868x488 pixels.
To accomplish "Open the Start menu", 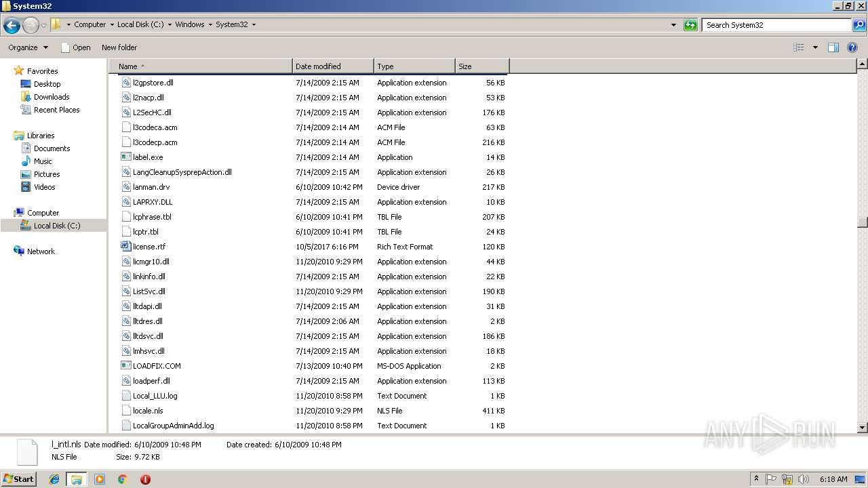I will click(18, 479).
